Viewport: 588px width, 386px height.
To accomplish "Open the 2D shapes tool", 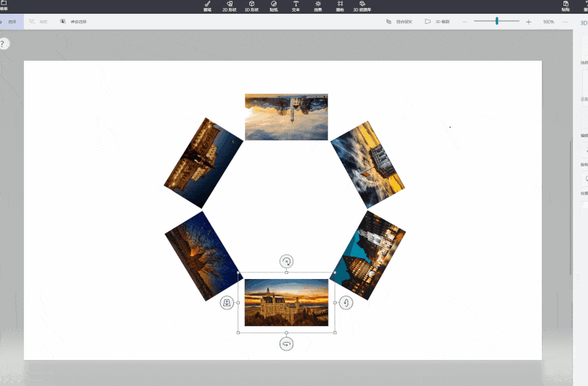I will (230, 6).
